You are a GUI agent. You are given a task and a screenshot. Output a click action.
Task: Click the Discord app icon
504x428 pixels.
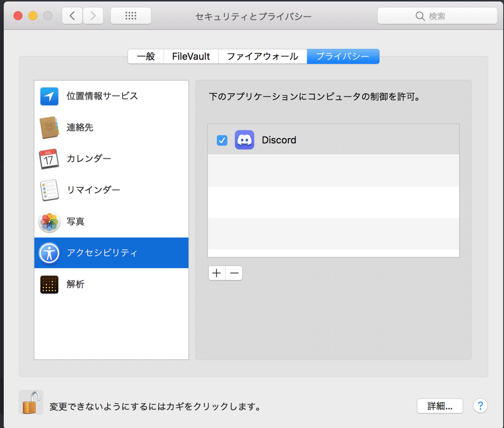244,140
